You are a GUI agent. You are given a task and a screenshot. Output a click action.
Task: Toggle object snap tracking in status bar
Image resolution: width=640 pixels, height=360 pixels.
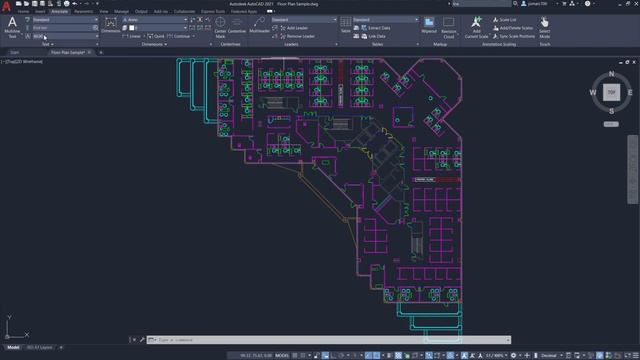click(x=369, y=356)
